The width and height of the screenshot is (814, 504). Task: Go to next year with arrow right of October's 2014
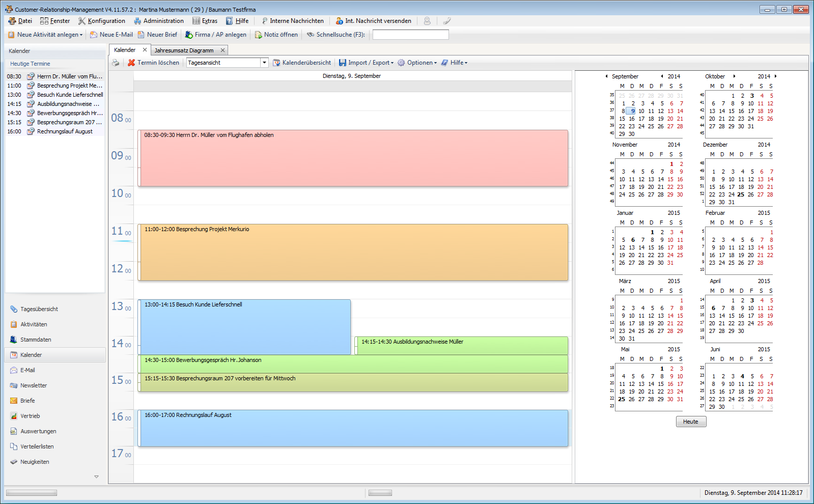click(x=775, y=76)
